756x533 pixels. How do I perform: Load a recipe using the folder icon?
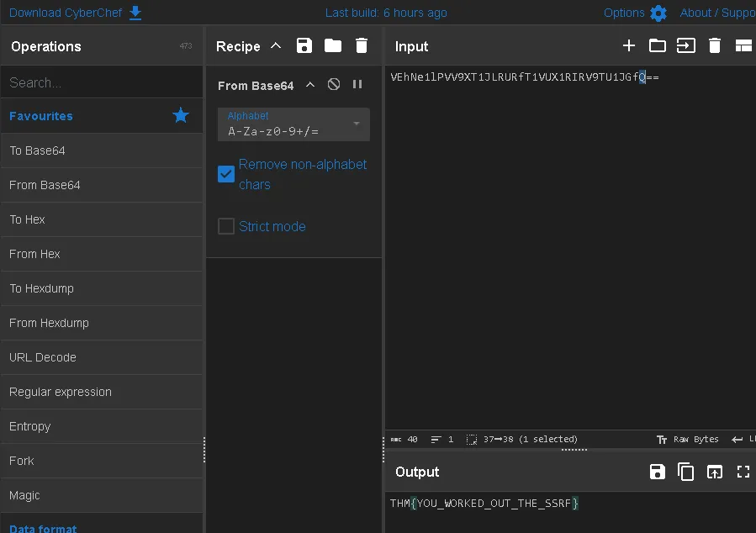pyautogui.click(x=333, y=45)
